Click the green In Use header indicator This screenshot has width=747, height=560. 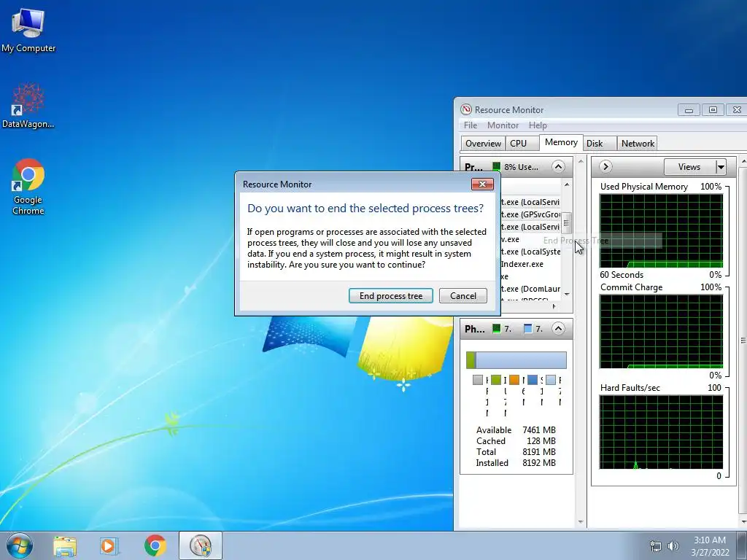496,329
